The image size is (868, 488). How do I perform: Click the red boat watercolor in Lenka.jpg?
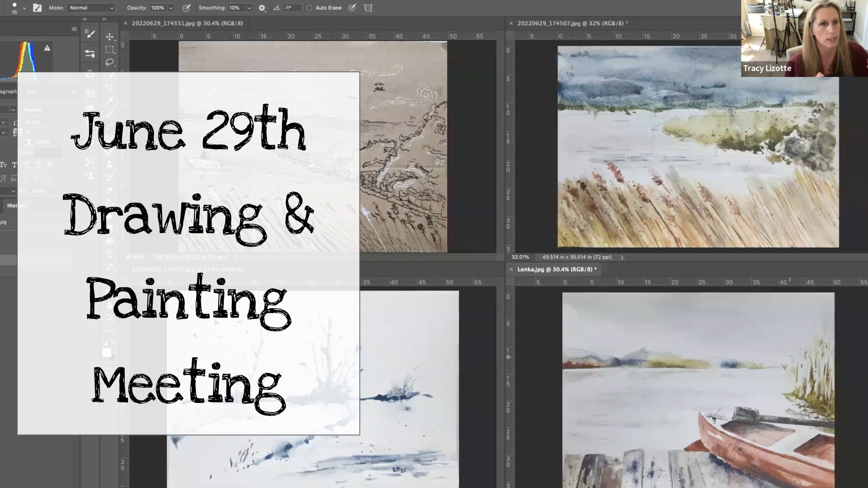point(698,390)
